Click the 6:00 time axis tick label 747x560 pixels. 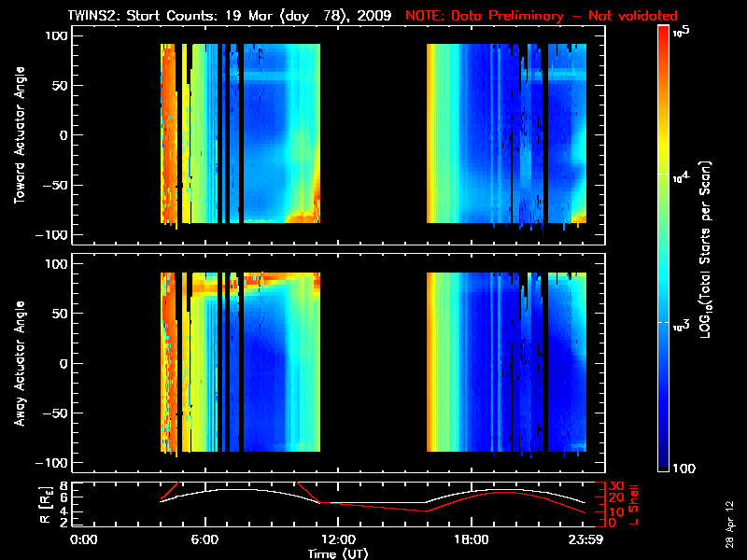(205, 539)
